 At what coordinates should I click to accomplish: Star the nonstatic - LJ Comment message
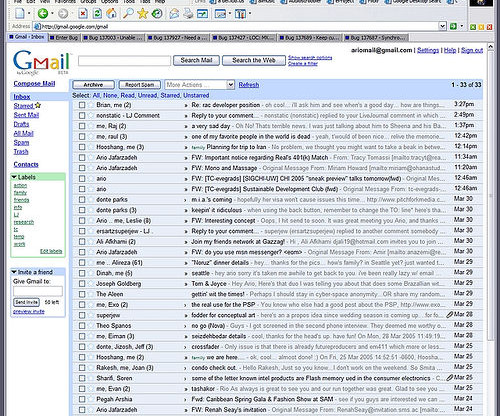pos(91,115)
